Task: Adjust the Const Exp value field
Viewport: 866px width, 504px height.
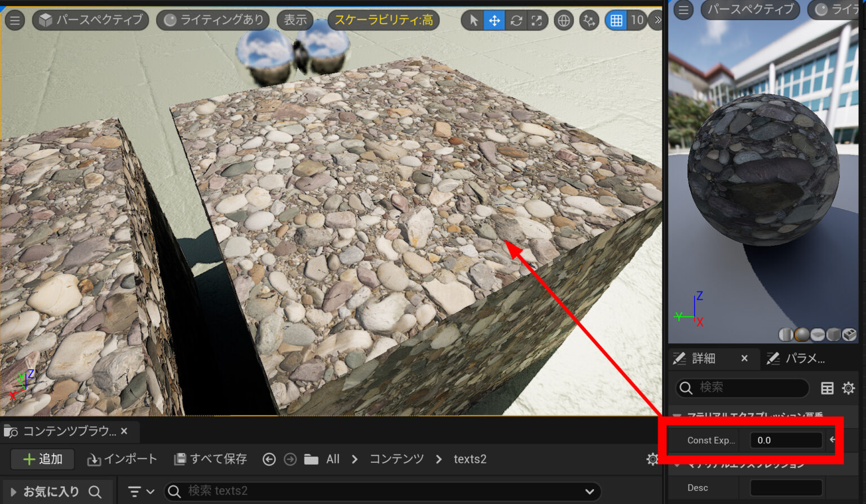Action: (x=785, y=440)
